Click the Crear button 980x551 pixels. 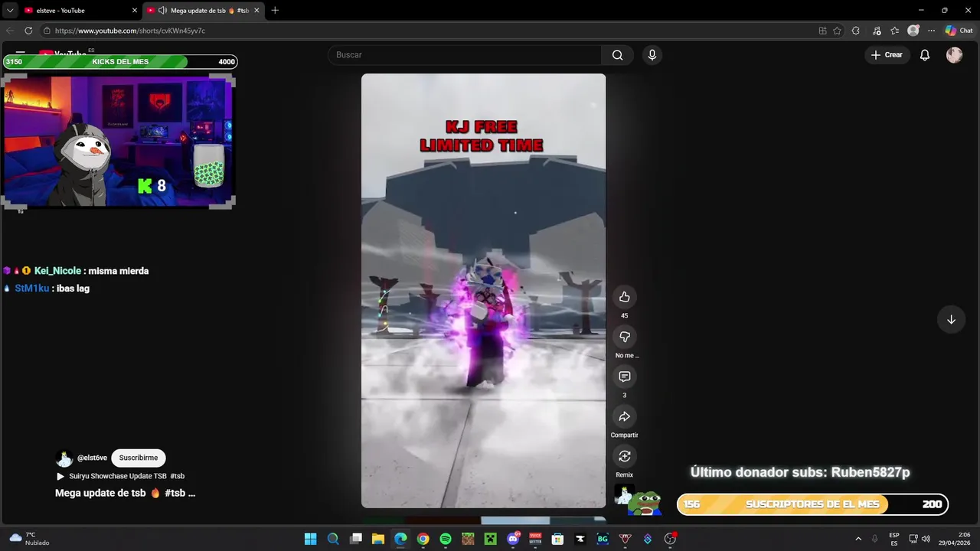tap(887, 55)
